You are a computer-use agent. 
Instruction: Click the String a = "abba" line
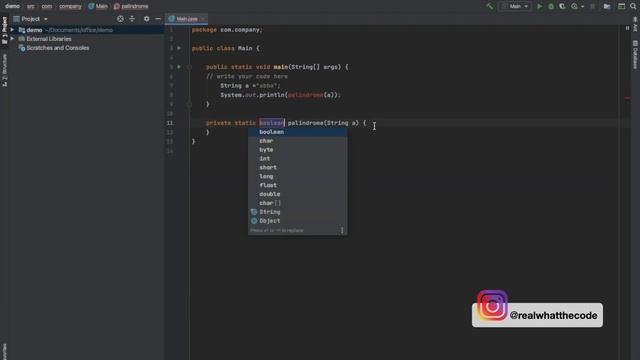tap(250, 86)
